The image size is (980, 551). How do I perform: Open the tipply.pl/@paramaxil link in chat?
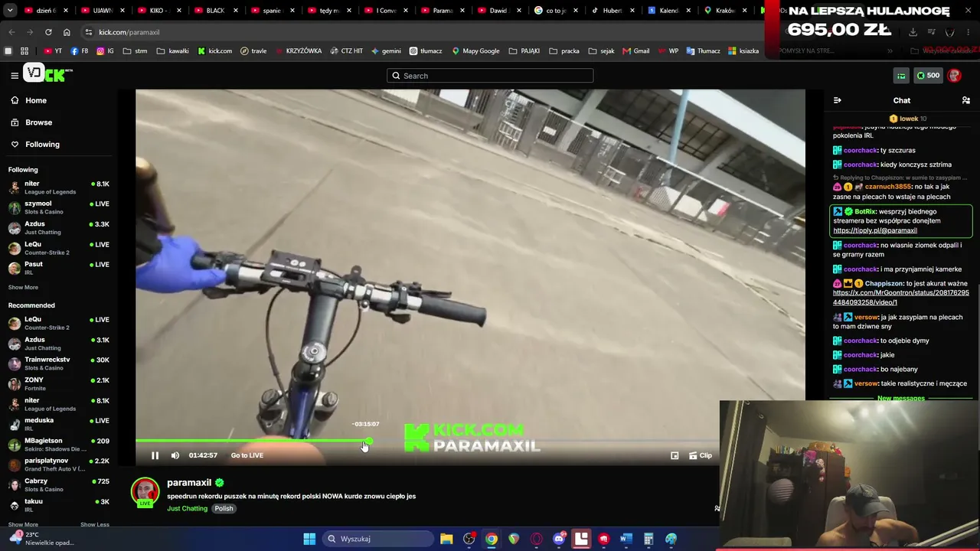coord(875,230)
